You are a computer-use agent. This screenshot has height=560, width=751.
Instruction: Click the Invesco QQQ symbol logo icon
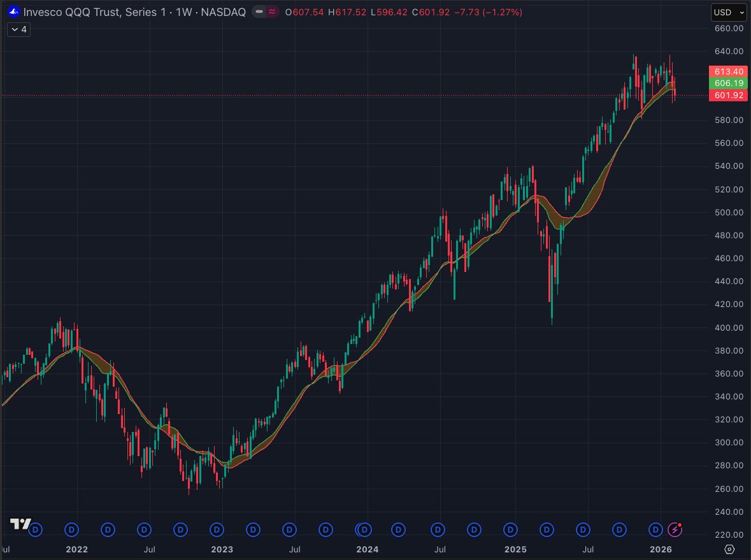[x=14, y=11]
